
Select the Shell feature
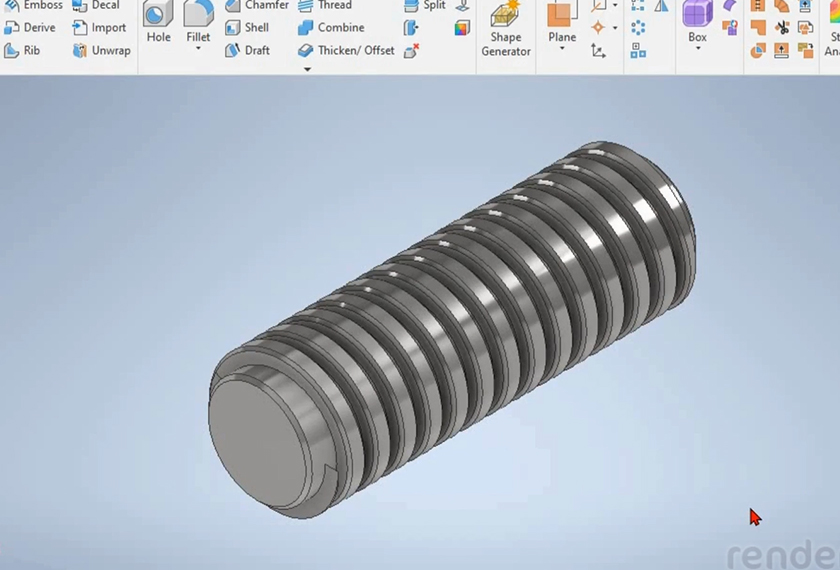point(246,28)
